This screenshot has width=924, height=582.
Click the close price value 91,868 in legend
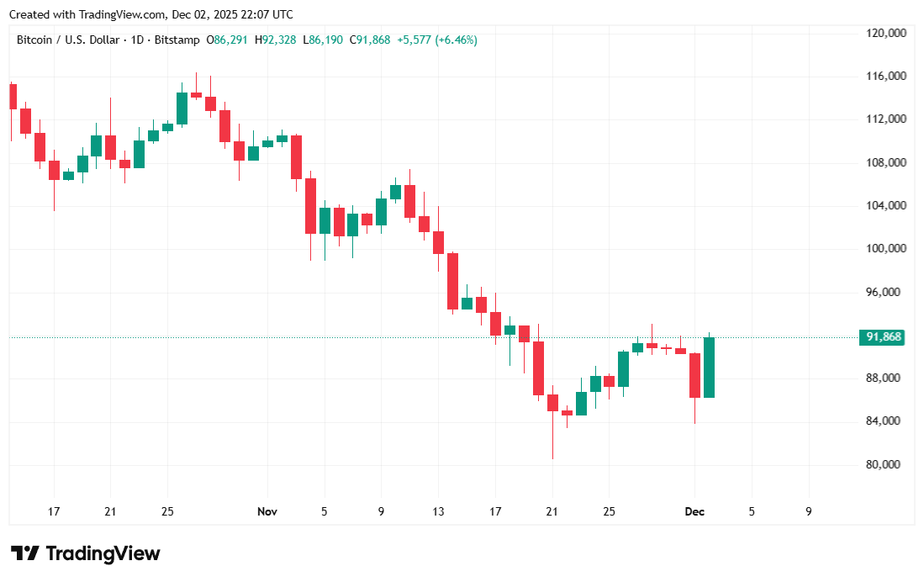coord(373,40)
